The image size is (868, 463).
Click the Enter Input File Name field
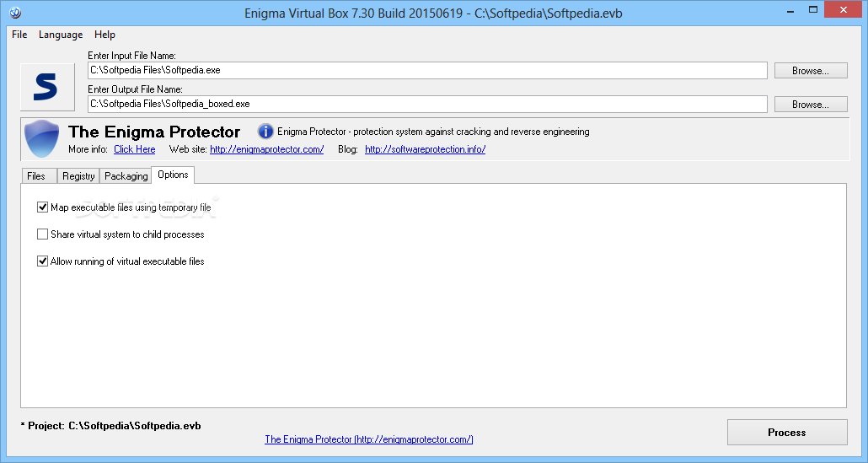coord(427,70)
